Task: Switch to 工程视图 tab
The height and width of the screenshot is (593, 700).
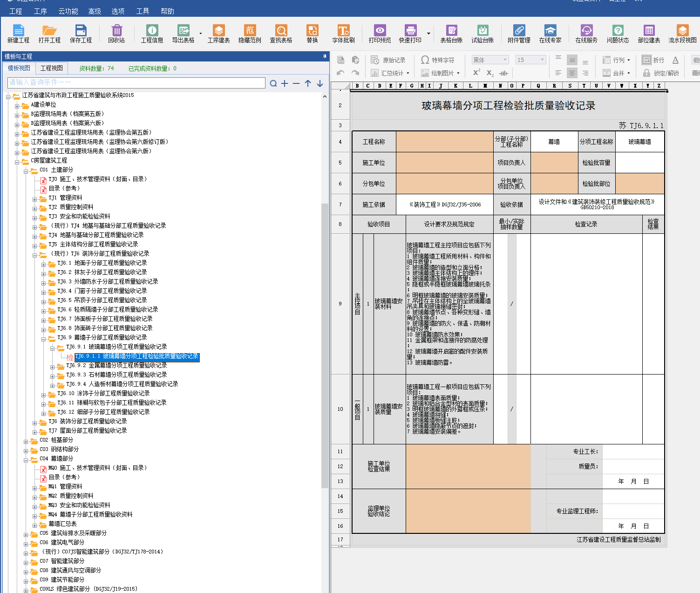Action: point(52,68)
